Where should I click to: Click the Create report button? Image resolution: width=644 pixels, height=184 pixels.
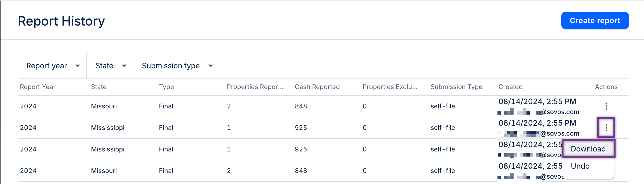(595, 20)
